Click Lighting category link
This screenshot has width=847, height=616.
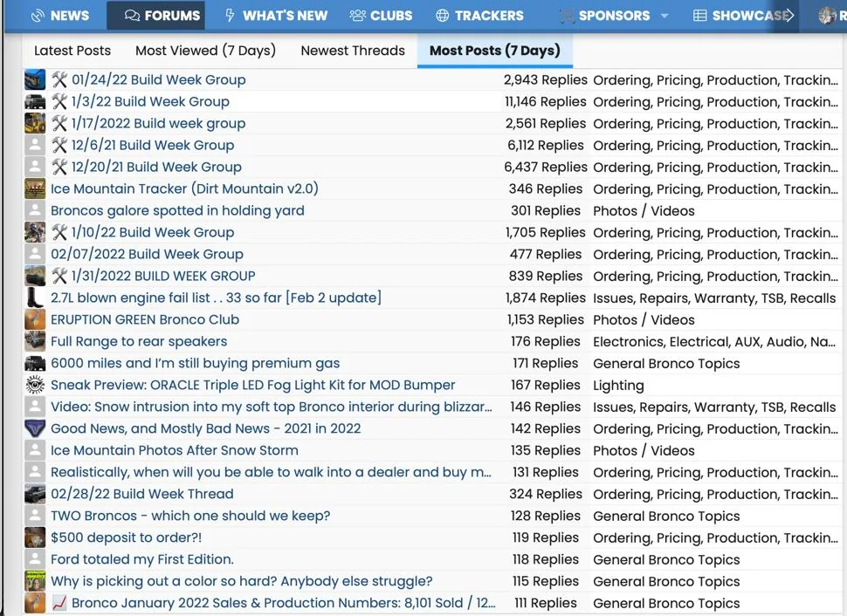click(618, 386)
